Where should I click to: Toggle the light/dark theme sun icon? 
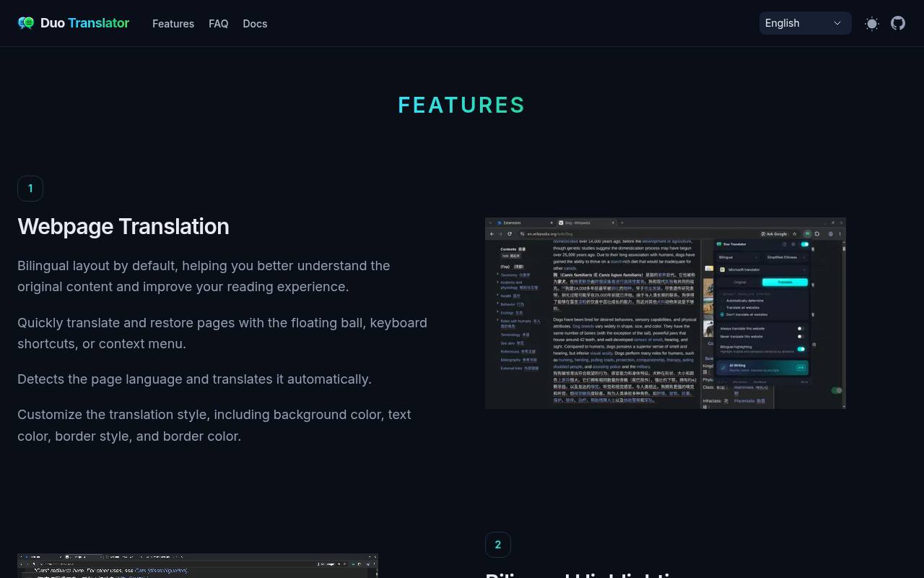pos(872,24)
